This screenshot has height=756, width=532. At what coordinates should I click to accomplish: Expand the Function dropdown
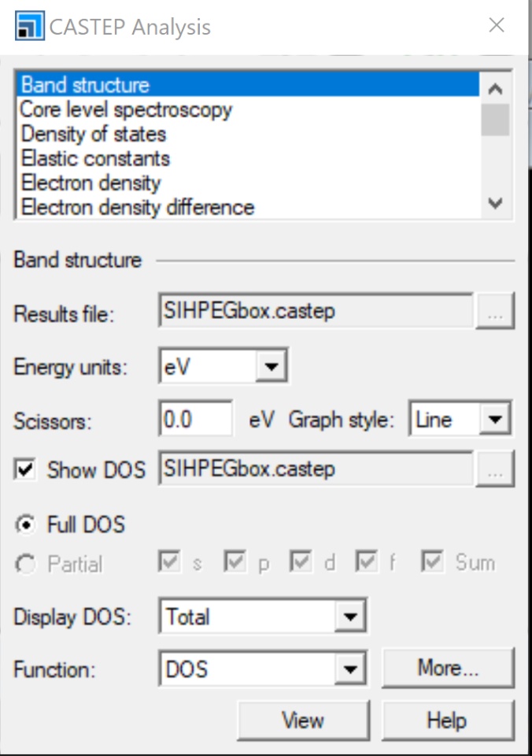pyautogui.click(x=350, y=669)
